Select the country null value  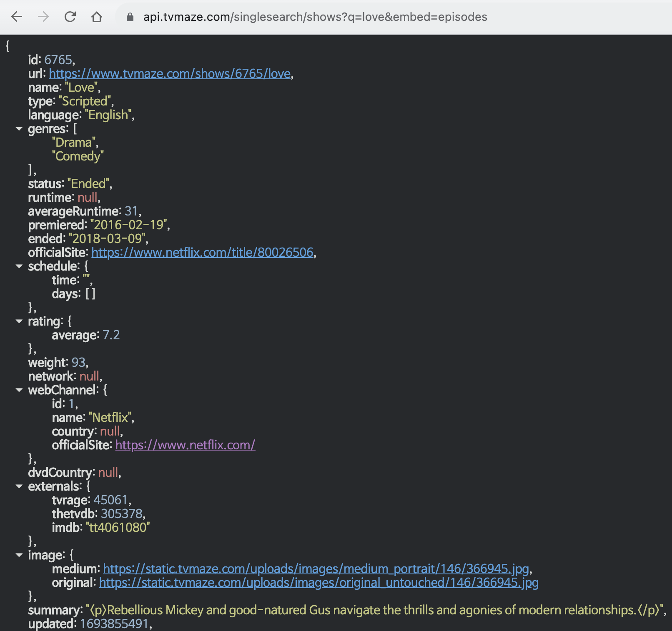(x=110, y=431)
